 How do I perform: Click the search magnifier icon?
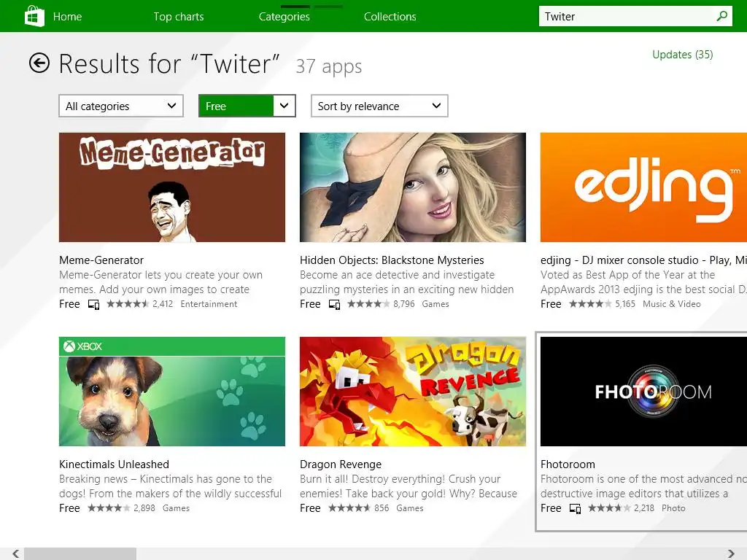pyautogui.click(x=721, y=16)
